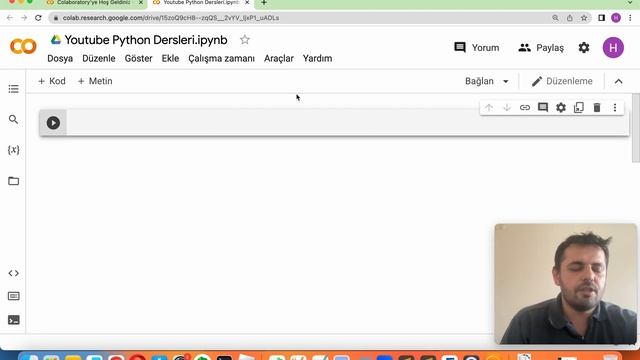The height and width of the screenshot is (360, 640).
Task: Open the command palette icon
Action: click(x=13, y=296)
